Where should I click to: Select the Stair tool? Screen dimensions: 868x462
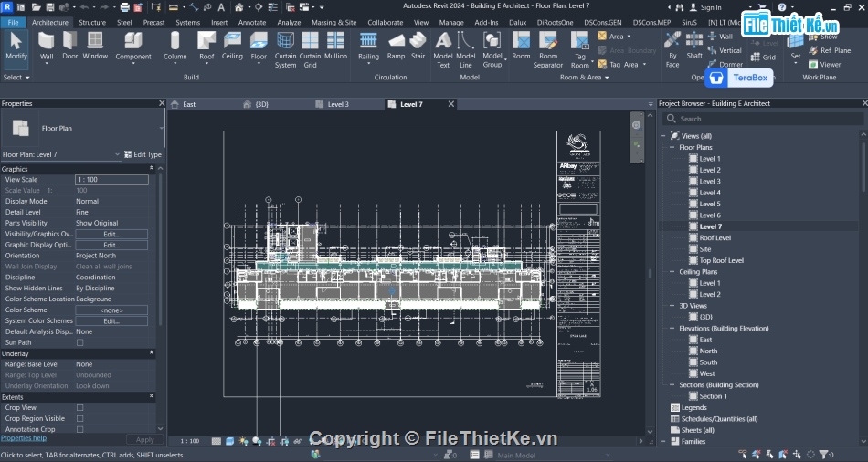418,47
